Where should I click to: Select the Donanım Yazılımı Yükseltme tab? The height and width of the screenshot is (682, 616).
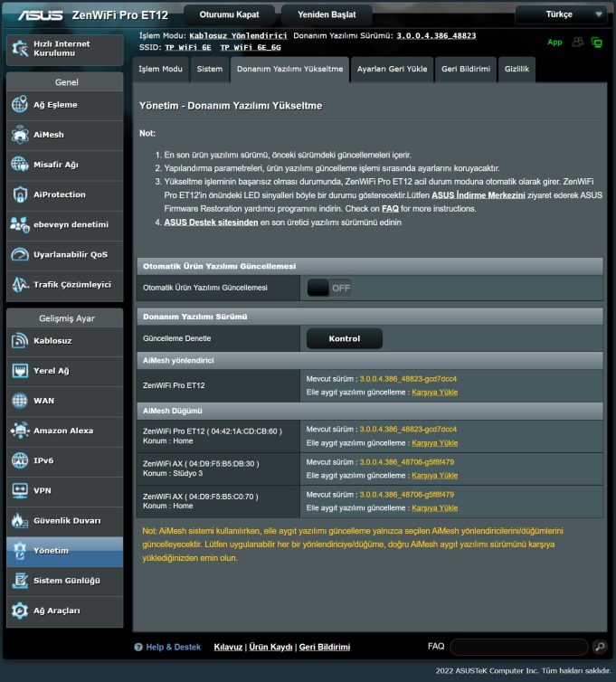coord(289,69)
